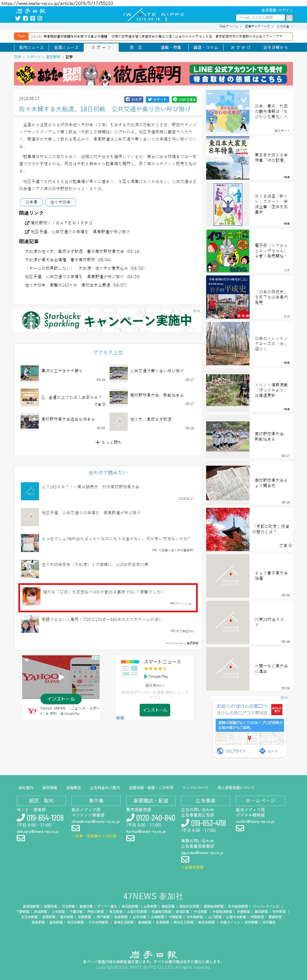Screen dimensions: 307x980
Task: Click mail icon under hanbai@iwate-np.co.jp
Action: point(130,838)
